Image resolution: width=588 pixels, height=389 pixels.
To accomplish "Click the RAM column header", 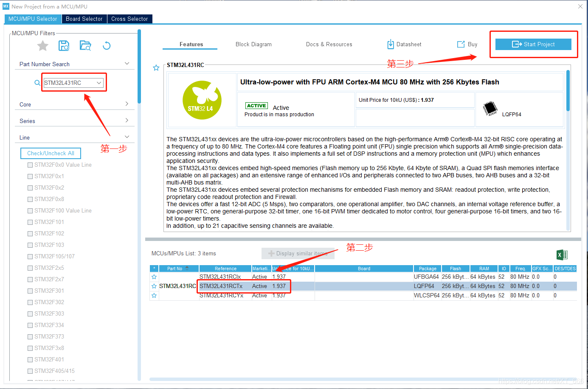I will point(484,269).
